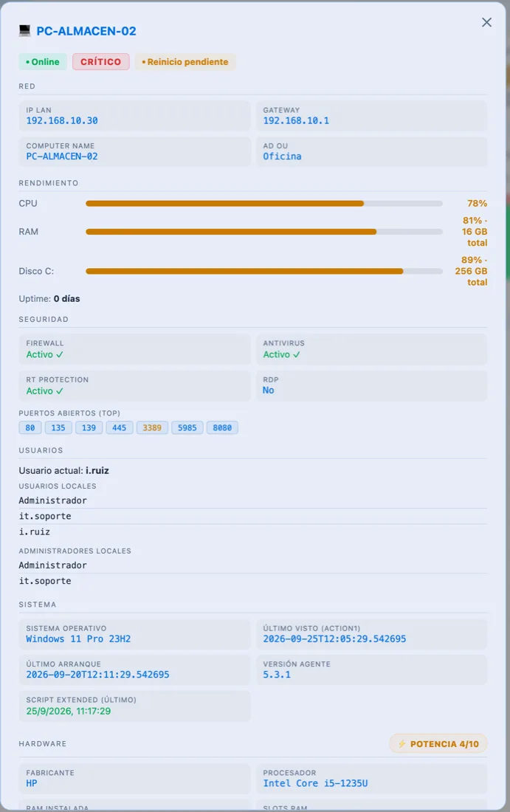Image resolution: width=510 pixels, height=812 pixels.
Task: Click current user i.ruiz
Action: [97, 471]
